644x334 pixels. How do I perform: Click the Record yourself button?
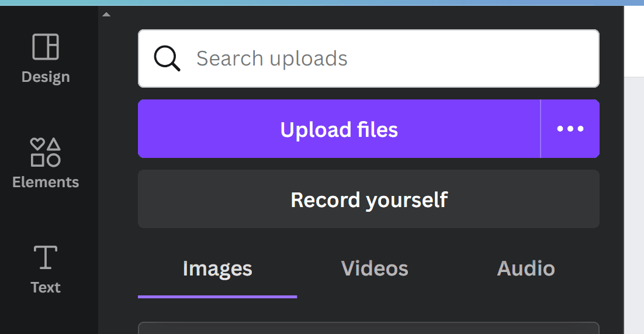tap(369, 199)
